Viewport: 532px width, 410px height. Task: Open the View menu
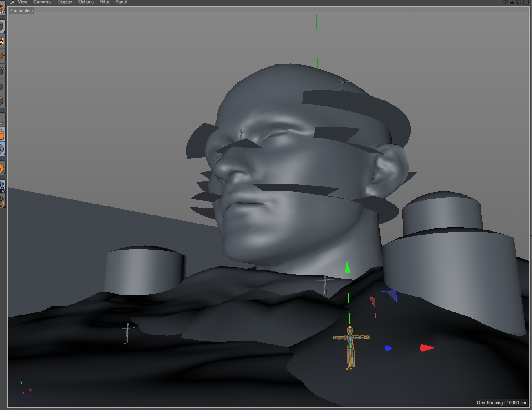pos(22,2)
